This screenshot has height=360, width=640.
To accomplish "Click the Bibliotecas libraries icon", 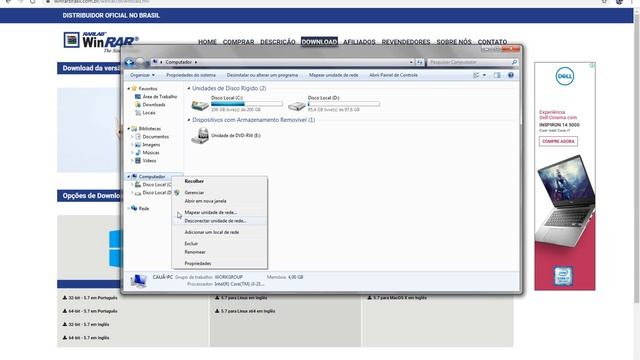I will pyautogui.click(x=134, y=129).
